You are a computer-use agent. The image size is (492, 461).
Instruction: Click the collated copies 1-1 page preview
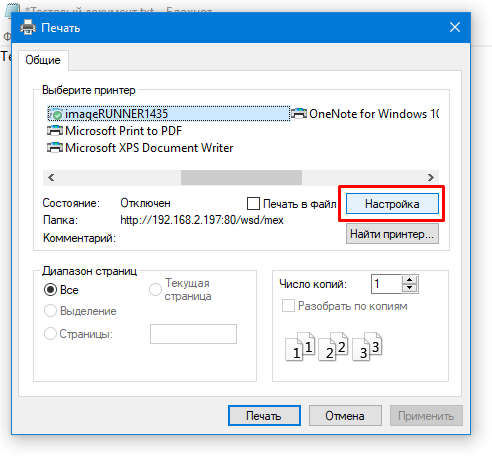(300, 347)
